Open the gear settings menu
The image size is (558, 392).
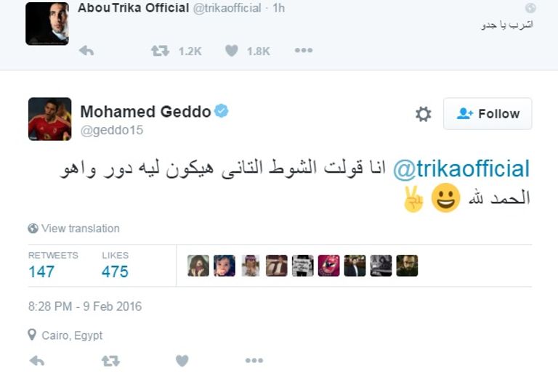423,114
